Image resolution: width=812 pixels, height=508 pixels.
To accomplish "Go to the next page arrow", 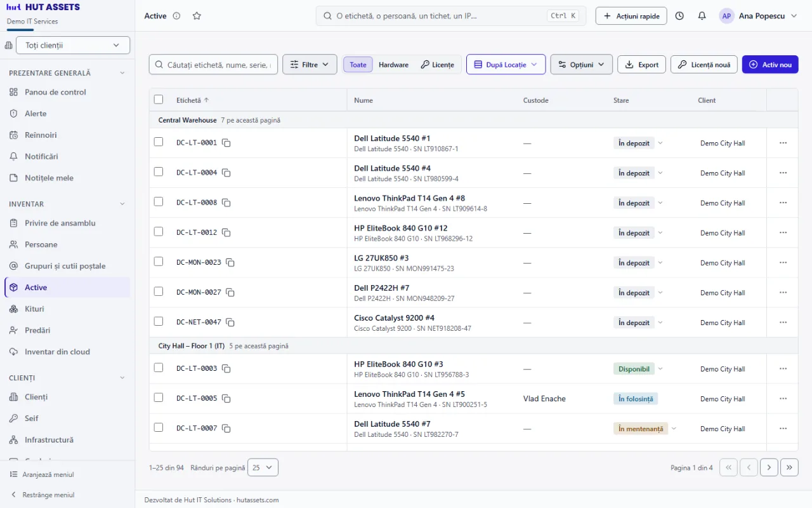I will (x=769, y=467).
